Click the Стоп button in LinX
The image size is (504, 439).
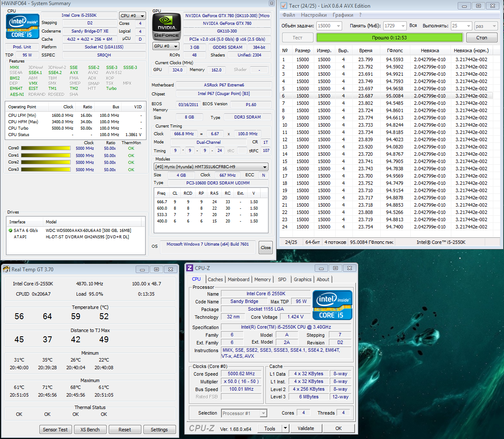tap(481, 38)
